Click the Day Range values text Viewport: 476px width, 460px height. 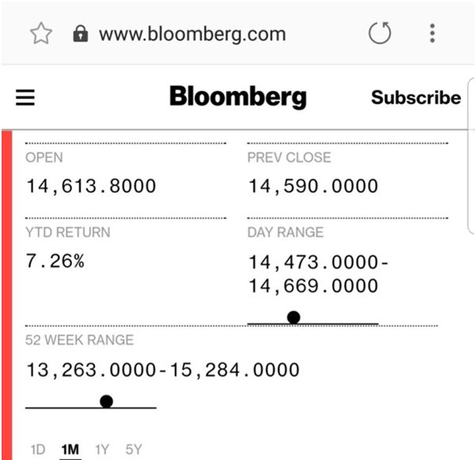pyautogui.click(x=317, y=274)
